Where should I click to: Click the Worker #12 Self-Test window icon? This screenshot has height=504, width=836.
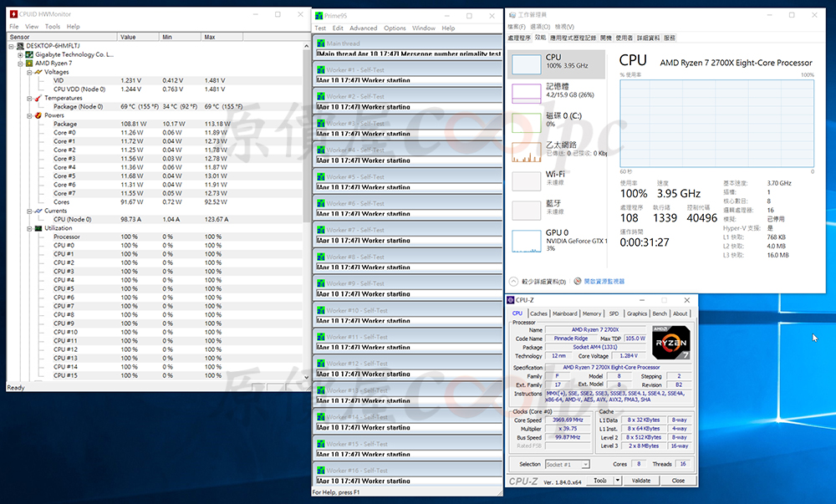321,364
